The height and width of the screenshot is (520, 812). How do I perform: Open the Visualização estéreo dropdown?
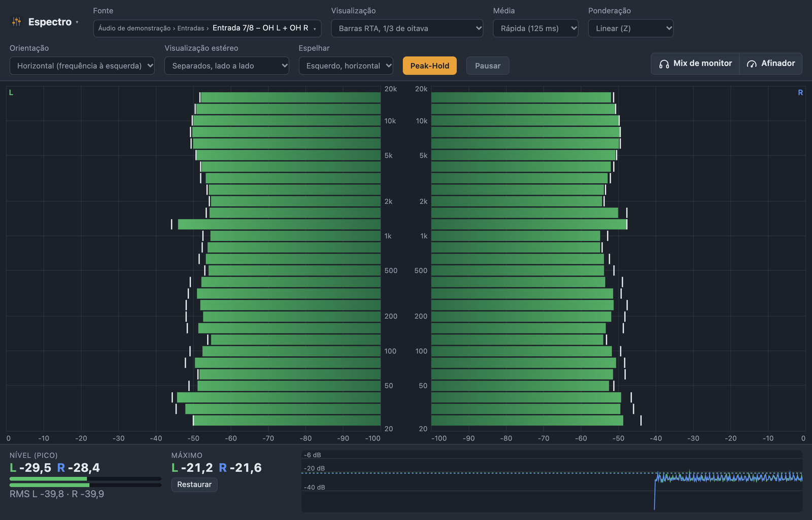(x=227, y=65)
